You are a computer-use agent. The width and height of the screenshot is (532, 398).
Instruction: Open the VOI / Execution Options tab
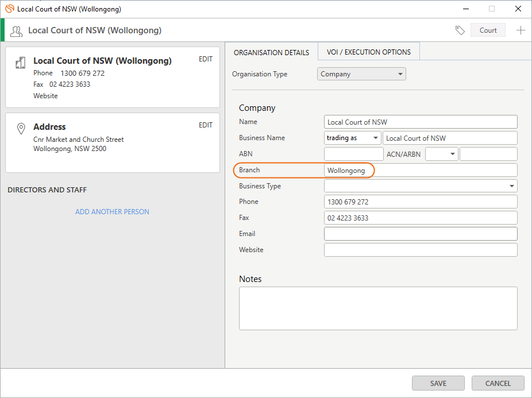[369, 52]
